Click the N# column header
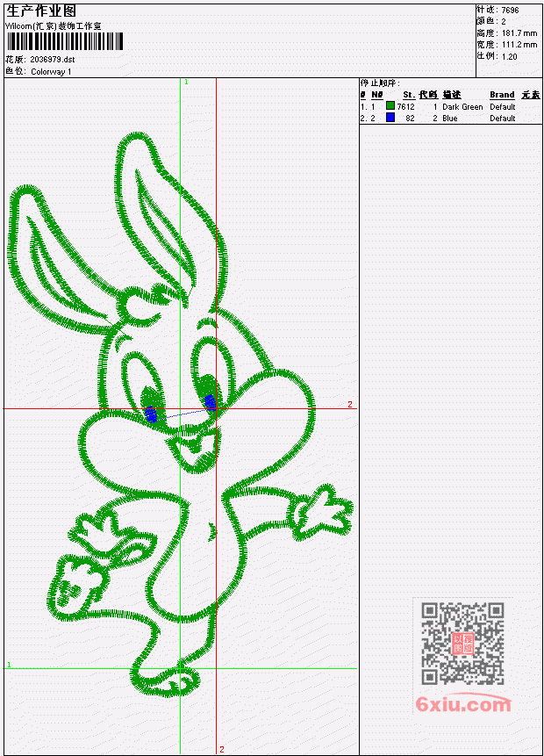 [376, 95]
